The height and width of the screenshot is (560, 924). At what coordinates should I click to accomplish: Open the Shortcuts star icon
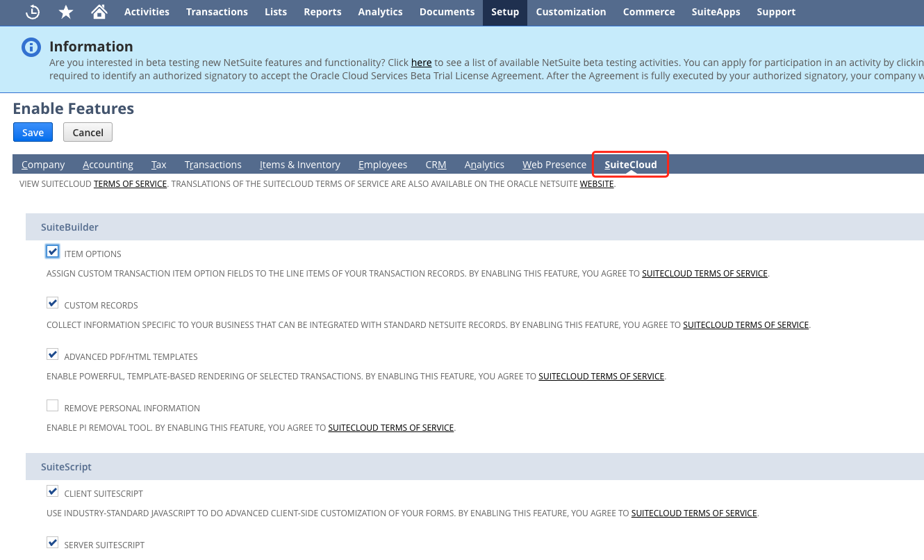click(66, 12)
